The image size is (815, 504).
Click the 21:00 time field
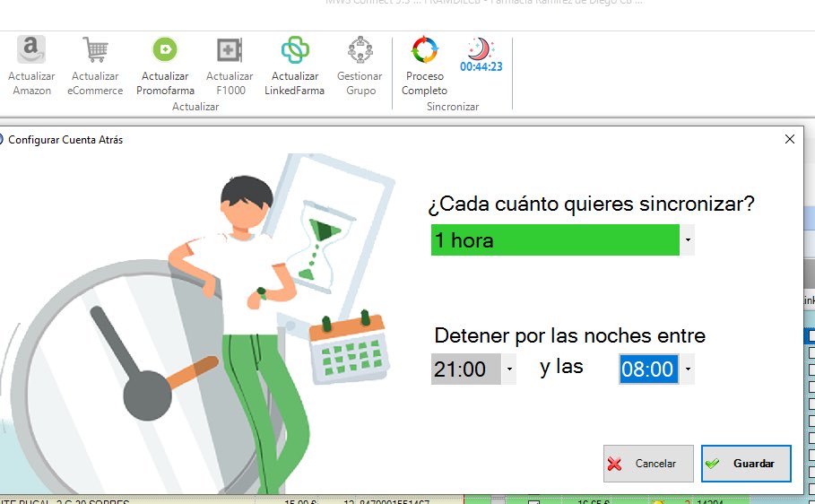pos(465,369)
